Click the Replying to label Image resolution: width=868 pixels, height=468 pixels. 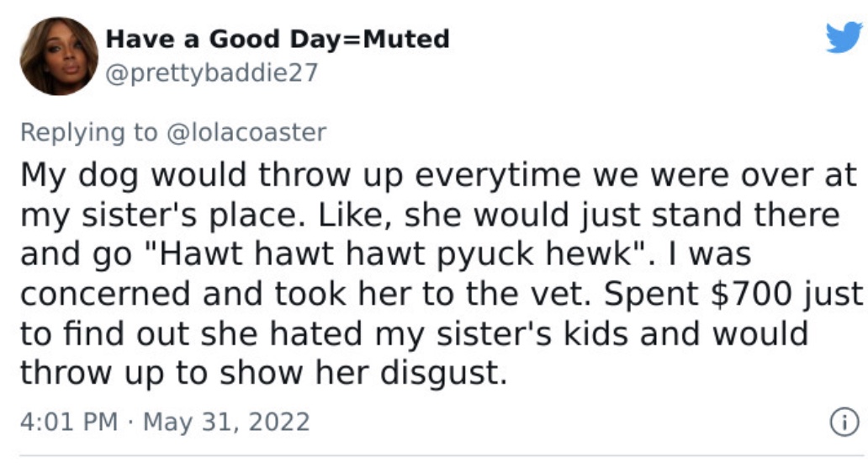click(88, 133)
